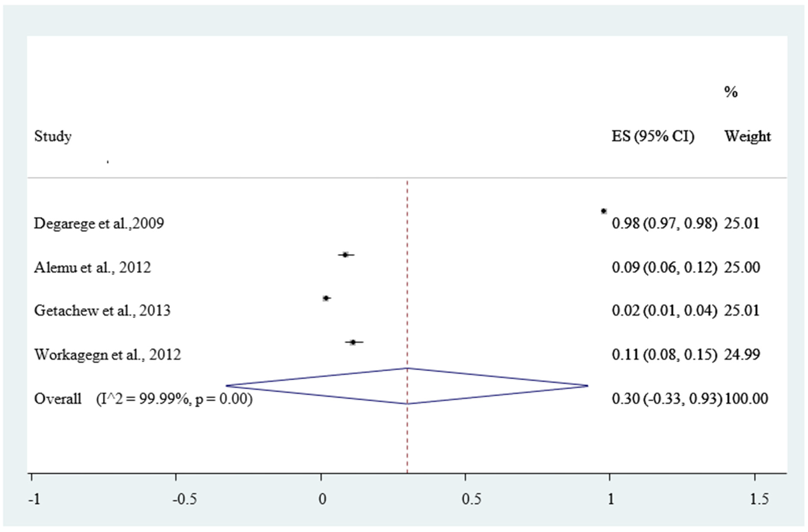Select the Workagegn et al., 2012 study label
Image resolution: width=808 pixels, height=532 pixels.
(107, 355)
